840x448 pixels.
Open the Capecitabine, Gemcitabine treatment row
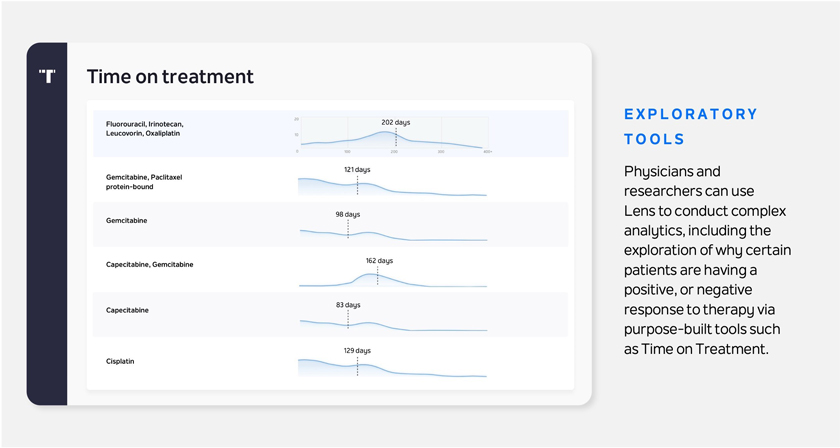pos(331,270)
